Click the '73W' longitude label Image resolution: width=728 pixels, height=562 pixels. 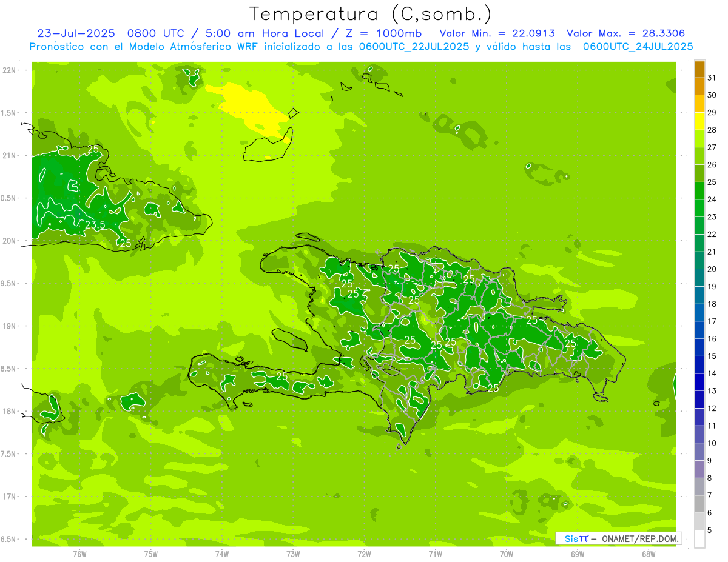point(293,554)
